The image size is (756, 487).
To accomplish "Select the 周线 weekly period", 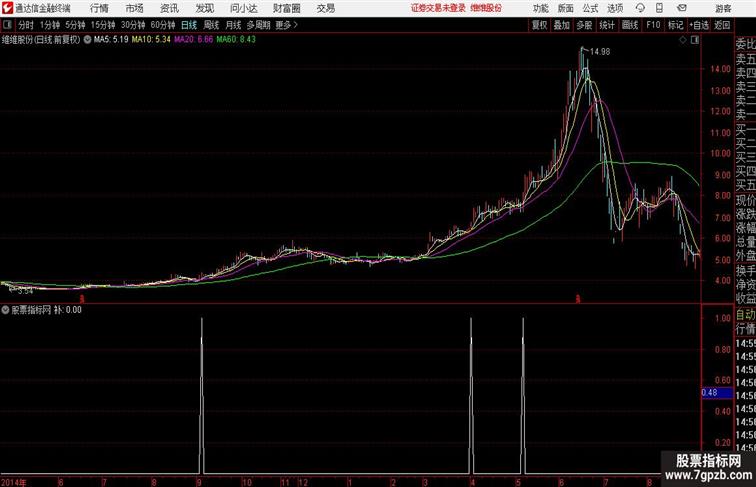I will (211, 25).
